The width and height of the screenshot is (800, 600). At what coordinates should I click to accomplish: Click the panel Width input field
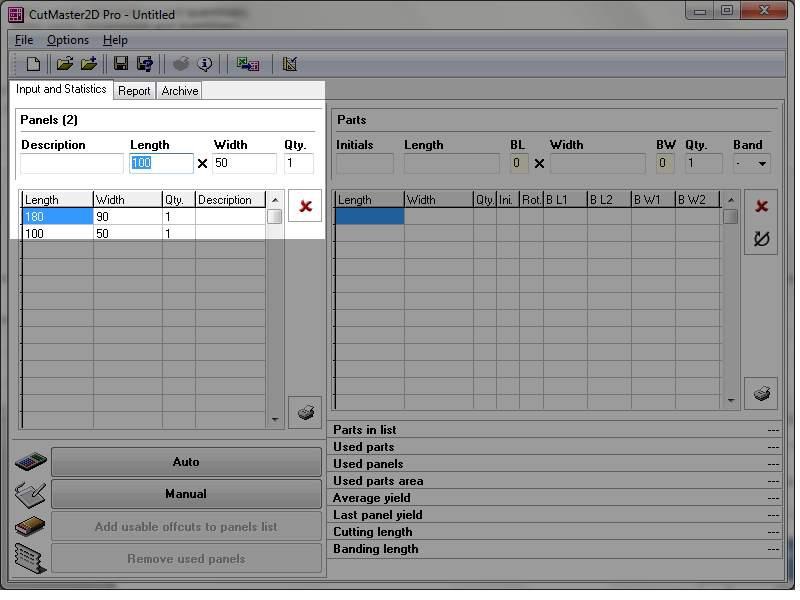[244, 163]
